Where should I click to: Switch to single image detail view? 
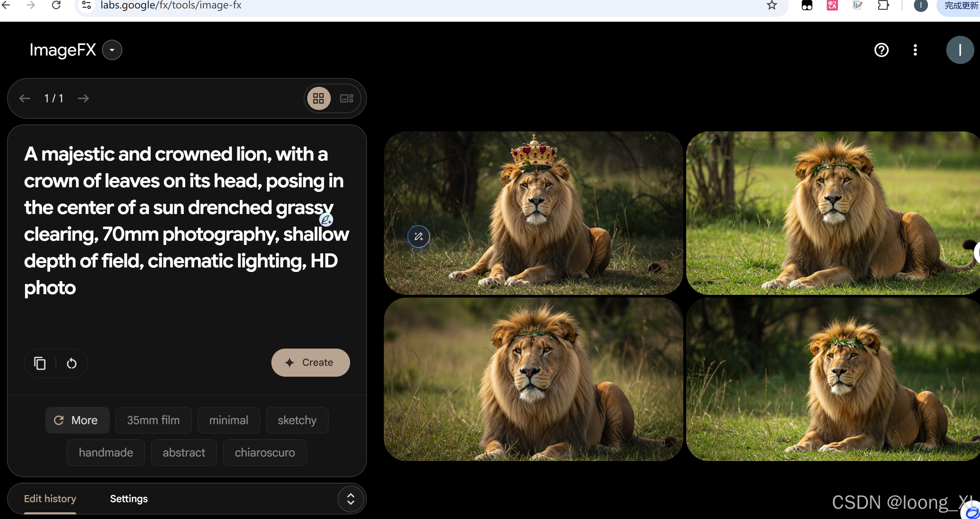tap(346, 98)
